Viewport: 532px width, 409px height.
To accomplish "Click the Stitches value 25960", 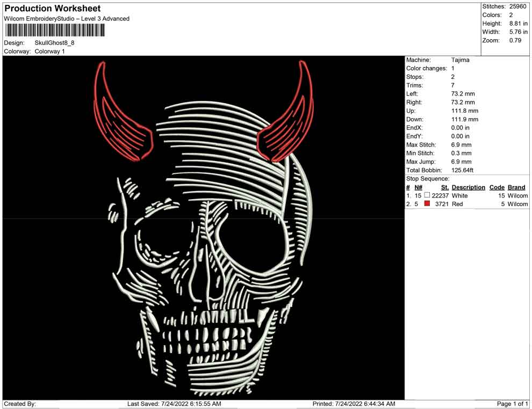I will click(x=519, y=6).
